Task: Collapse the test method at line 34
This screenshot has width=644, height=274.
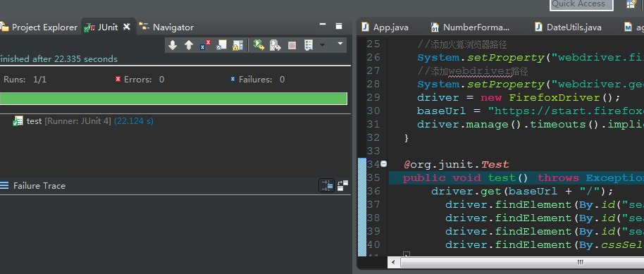Action: [x=383, y=164]
